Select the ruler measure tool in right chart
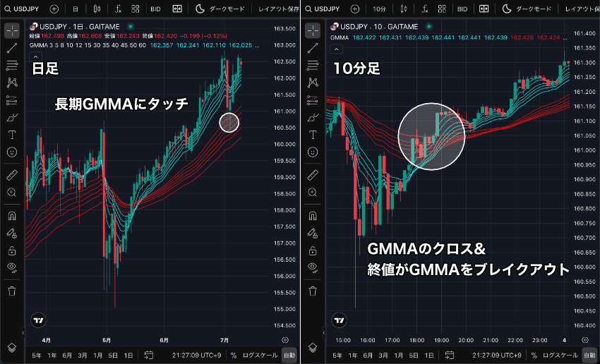 (x=313, y=175)
